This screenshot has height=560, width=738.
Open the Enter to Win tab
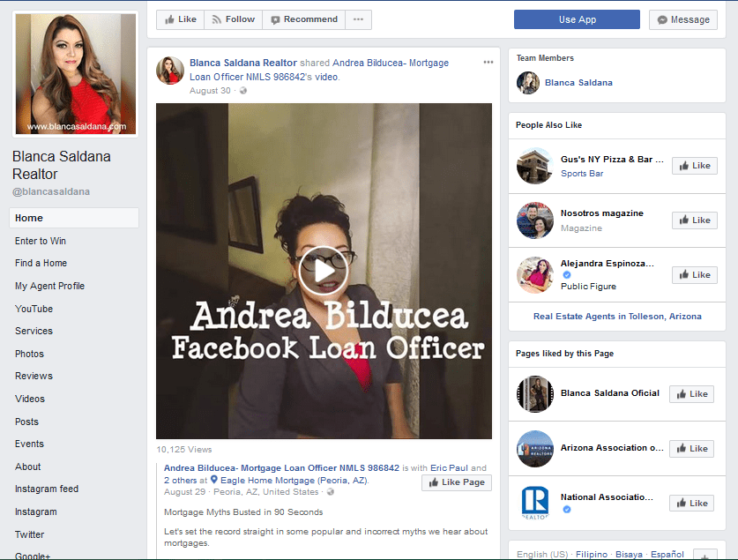tap(41, 241)
